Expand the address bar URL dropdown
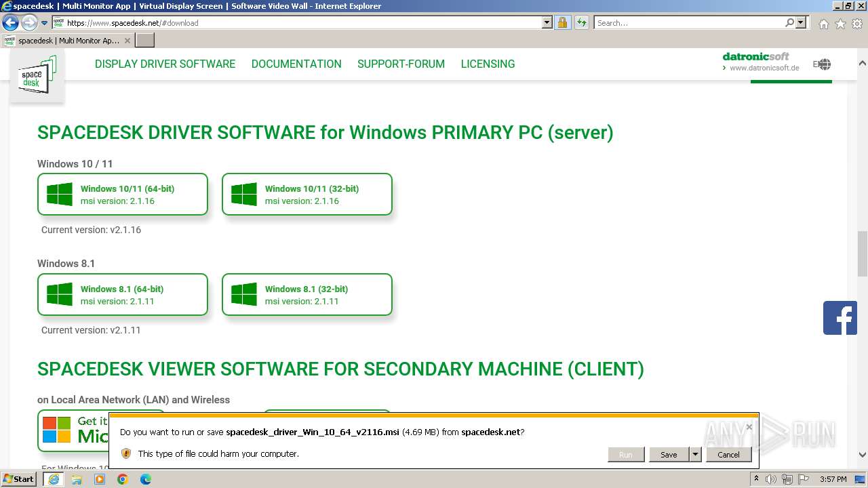The width and height of the screenshot is (868, 488). coord(547,23)
